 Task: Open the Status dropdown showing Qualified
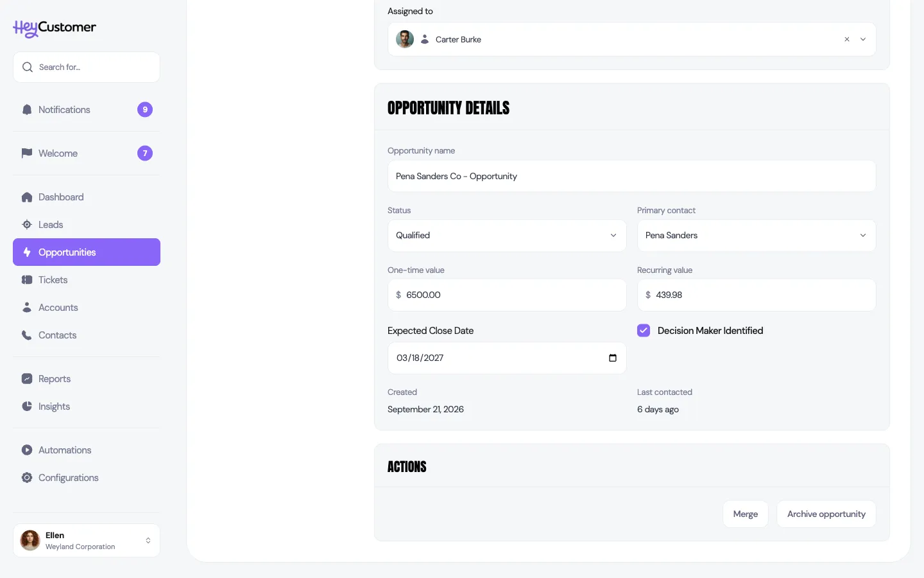pyautogui.click(x=507, y=236)
